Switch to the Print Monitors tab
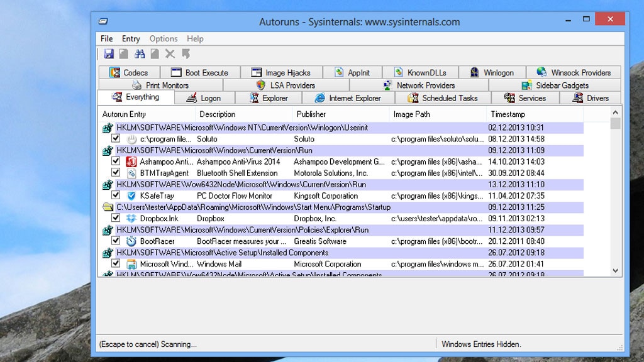The width and height of the screenshot is (644, 362). tap(160, 85)
